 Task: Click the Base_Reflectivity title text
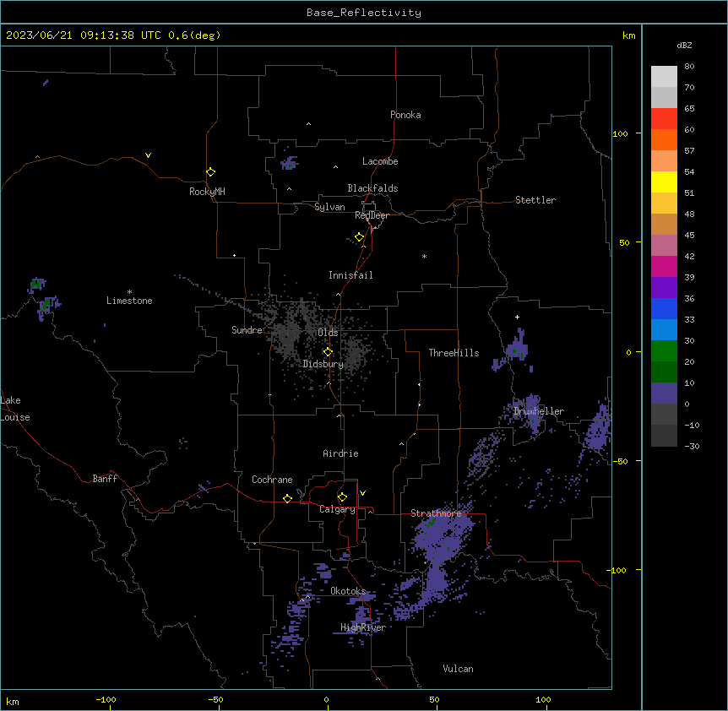(x=364, y=13)
